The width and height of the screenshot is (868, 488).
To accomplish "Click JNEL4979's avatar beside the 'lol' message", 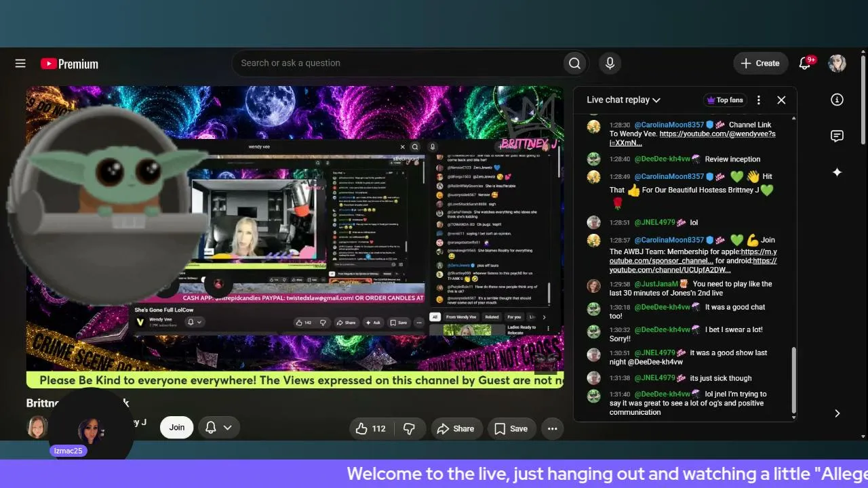I will tap(593, 222).
